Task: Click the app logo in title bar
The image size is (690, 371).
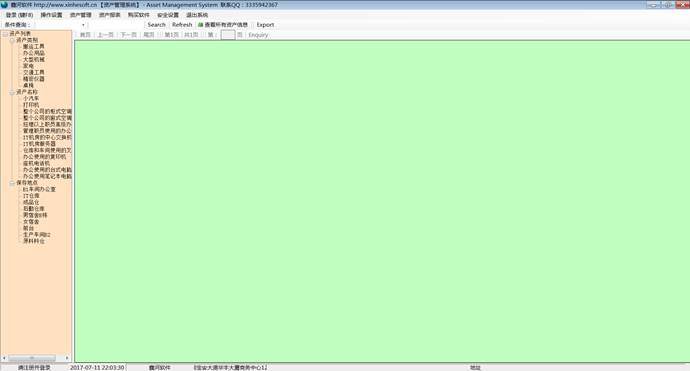Action: click(x=4, y=5)
